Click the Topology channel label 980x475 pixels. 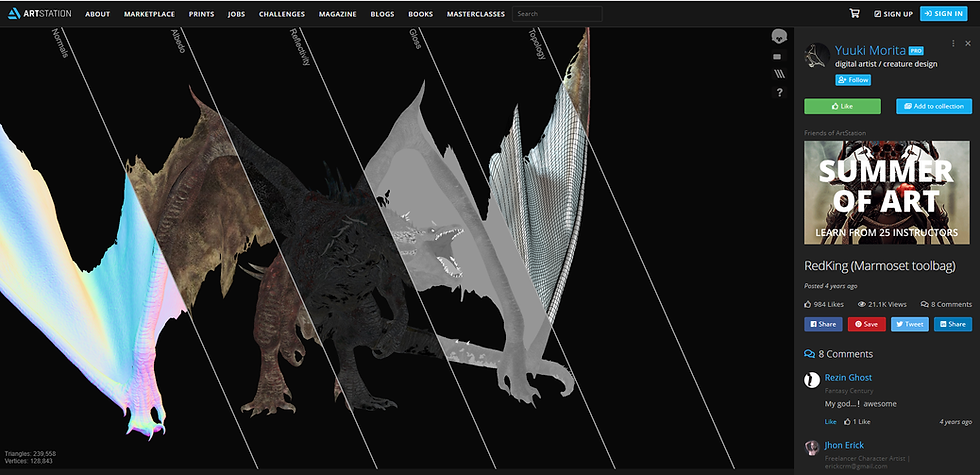pos(537,44)
